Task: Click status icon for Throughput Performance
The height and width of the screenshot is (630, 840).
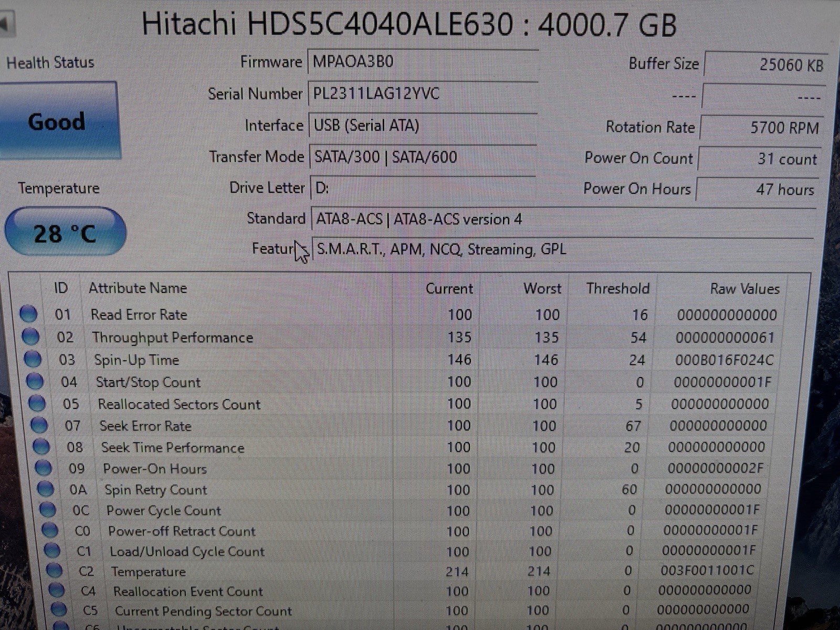Action: pyautogui.click(x=30, y=337)
